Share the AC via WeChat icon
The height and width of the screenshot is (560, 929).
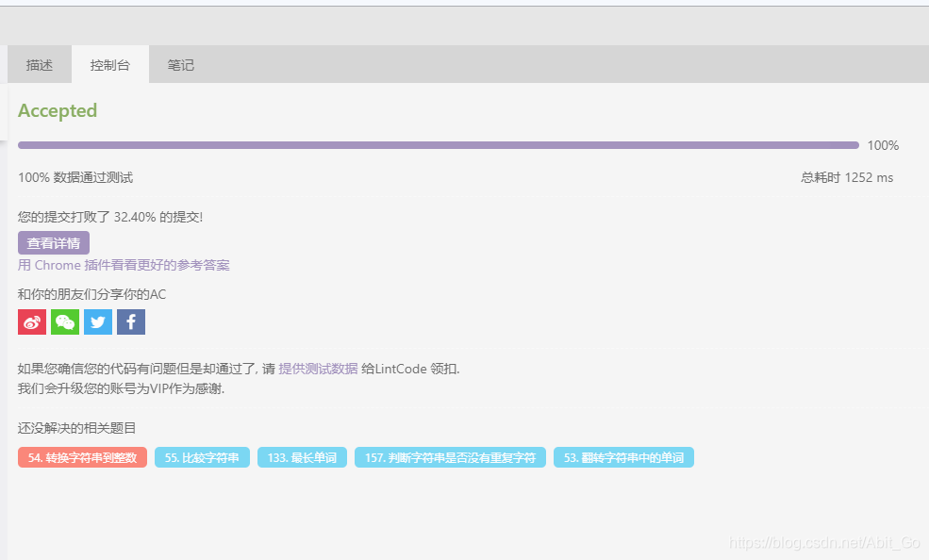pos(65,322)
